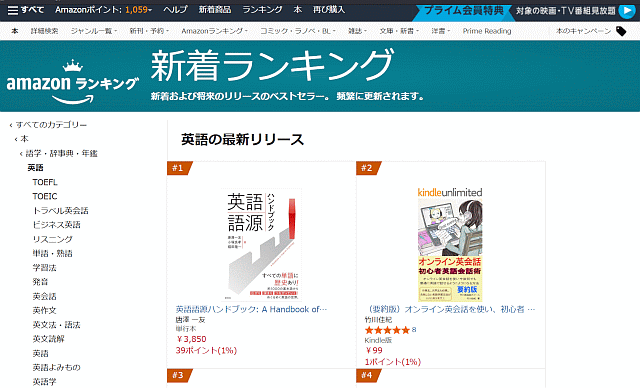Expand the 雑誌 dropdown
This screenshot has width=640, height=388.
pos(357,31)
